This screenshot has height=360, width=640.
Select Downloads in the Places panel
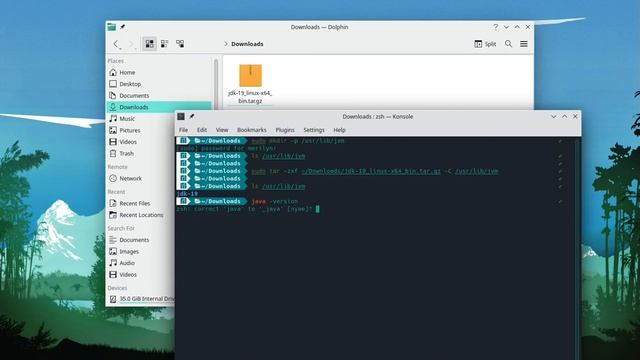pyautogui.click(x=159, y=107)
